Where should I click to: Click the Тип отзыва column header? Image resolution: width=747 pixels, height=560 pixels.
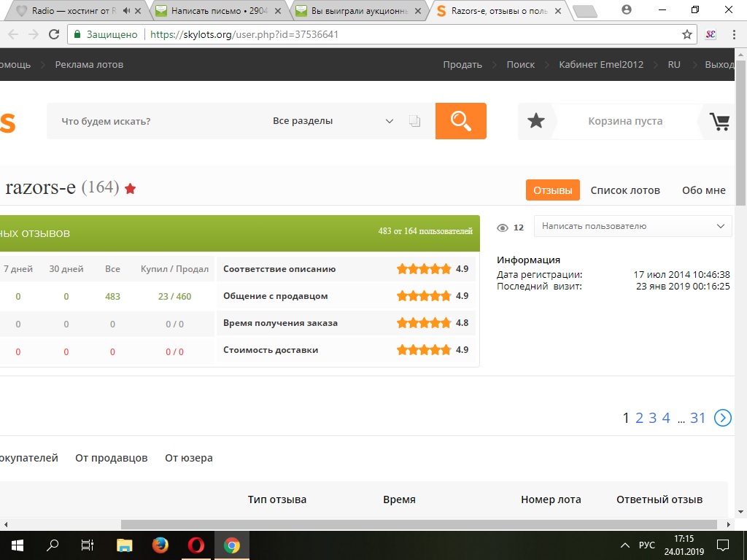pyautogui.click(x=276, y=499)
